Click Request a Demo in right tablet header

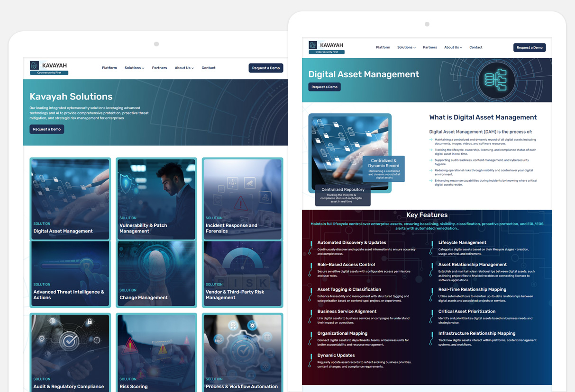[x=529, y=47]
